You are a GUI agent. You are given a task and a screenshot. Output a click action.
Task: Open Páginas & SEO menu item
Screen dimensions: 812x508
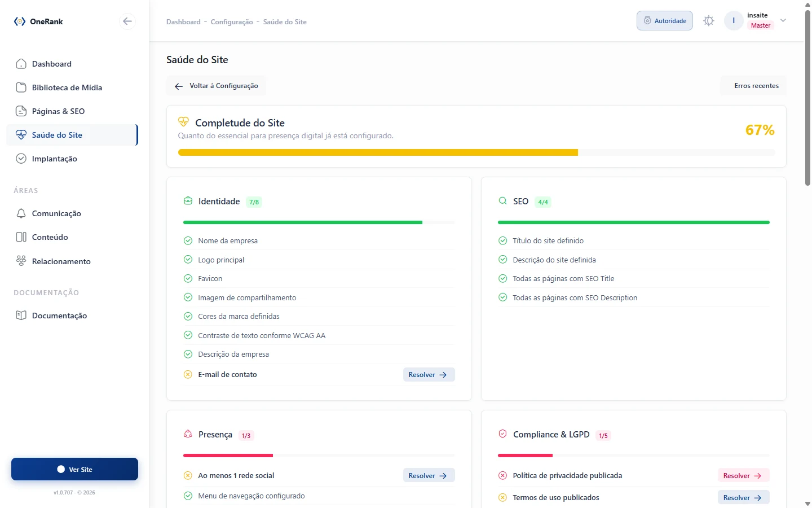click(72, 111)
